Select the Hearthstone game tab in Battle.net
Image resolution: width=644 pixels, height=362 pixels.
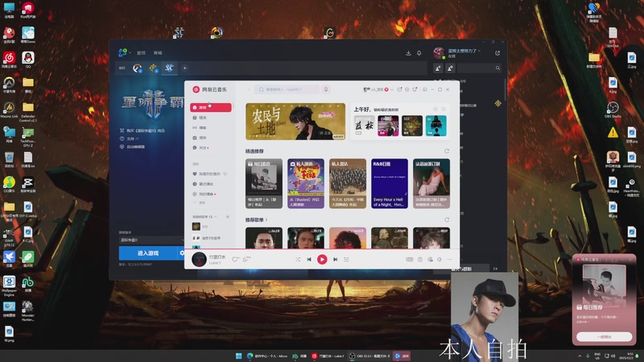pyautogui.click(x=153, y=68)
